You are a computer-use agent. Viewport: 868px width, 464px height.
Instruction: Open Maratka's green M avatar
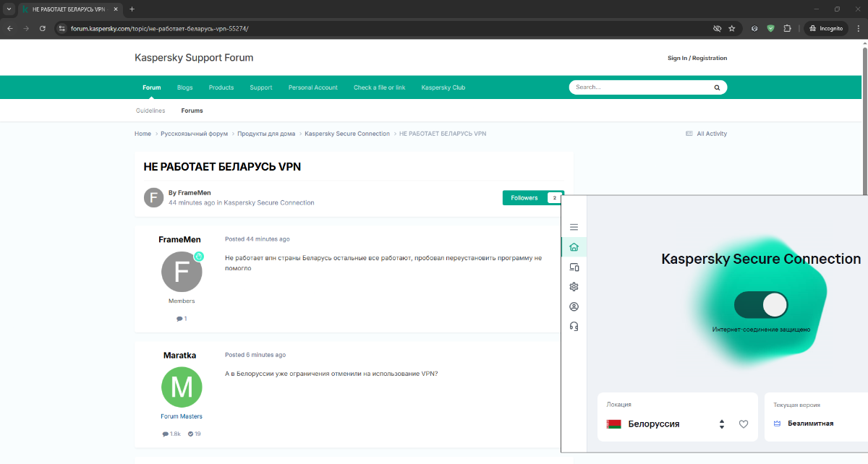pyautogui.click(x=182, y=387)
